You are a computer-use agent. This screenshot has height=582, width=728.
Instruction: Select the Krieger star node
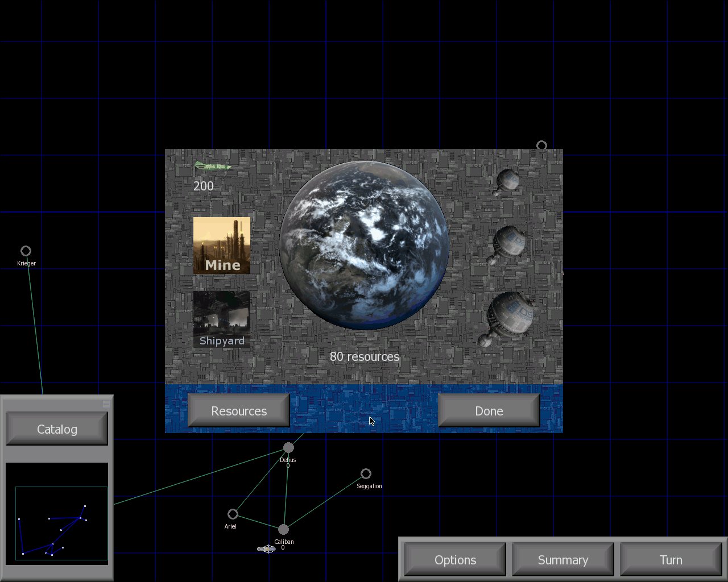pyautogui.click(x=26, y=251)
